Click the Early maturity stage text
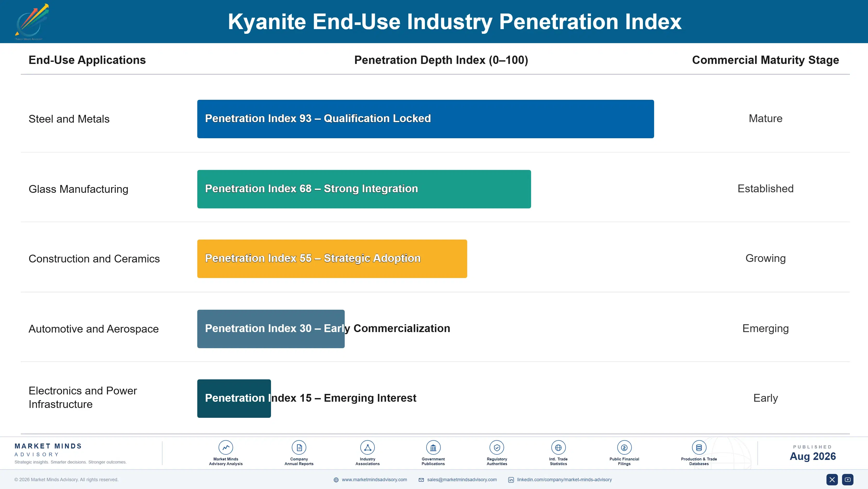This screenshot has height=489, width=868. 765,398
